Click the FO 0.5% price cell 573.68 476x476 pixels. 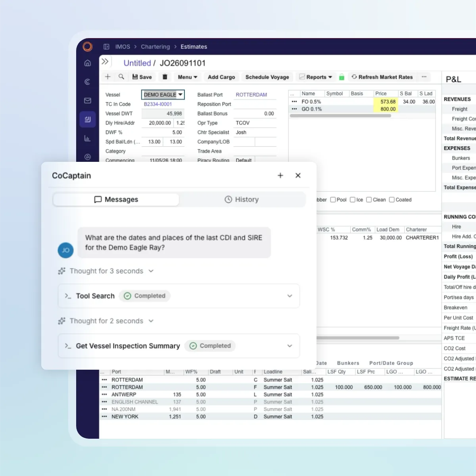[385, 102]
